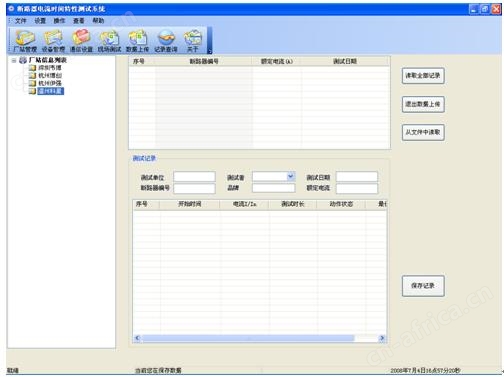Click the horizontal scrollbar right arrow
This screenshot has height=377, width=504.
[382, 338]
